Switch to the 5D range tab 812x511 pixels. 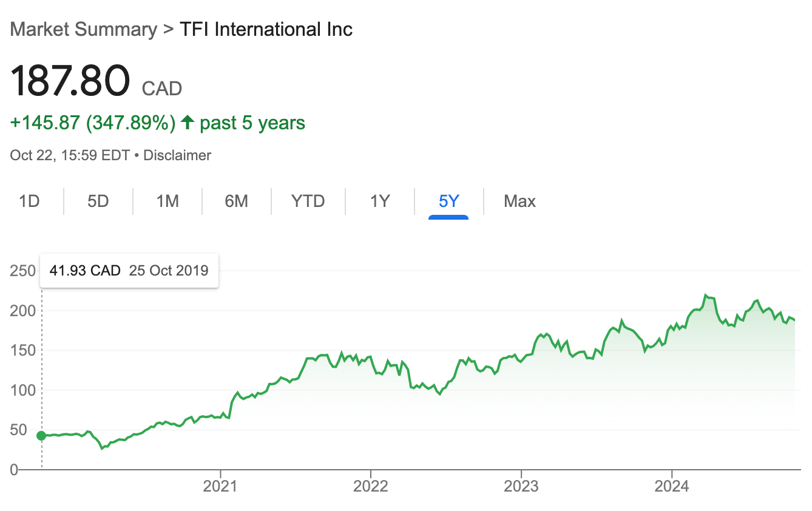click(x=98, y=201)
